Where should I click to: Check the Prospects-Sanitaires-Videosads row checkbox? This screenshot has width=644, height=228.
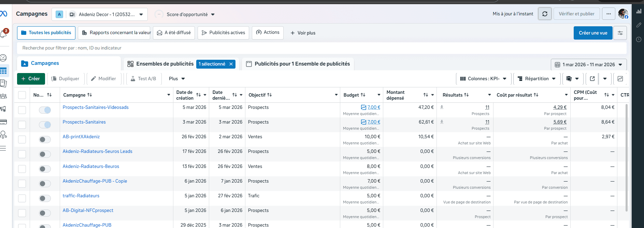click(x=22, y=110)
